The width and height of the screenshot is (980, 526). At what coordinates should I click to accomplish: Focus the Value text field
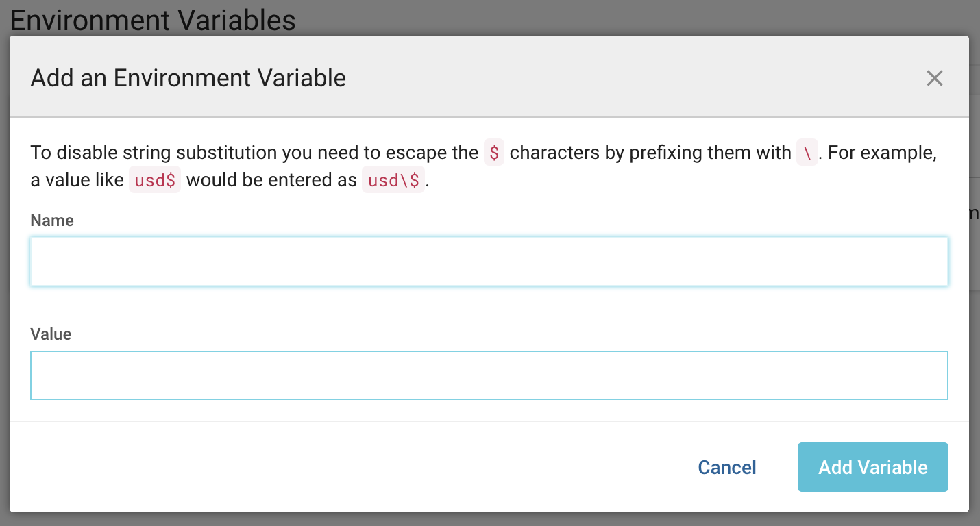click(x=489, y=375)
